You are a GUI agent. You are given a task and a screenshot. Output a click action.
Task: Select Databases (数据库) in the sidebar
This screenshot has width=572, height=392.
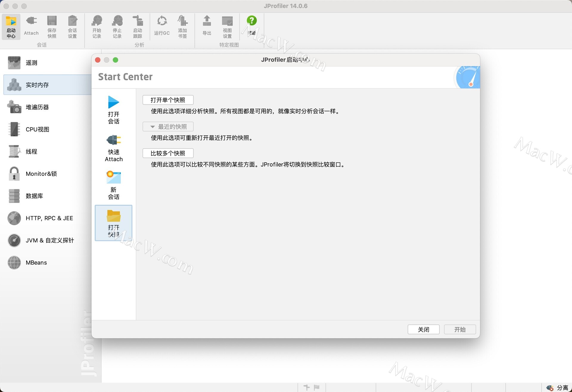click(x=48, y=196)
